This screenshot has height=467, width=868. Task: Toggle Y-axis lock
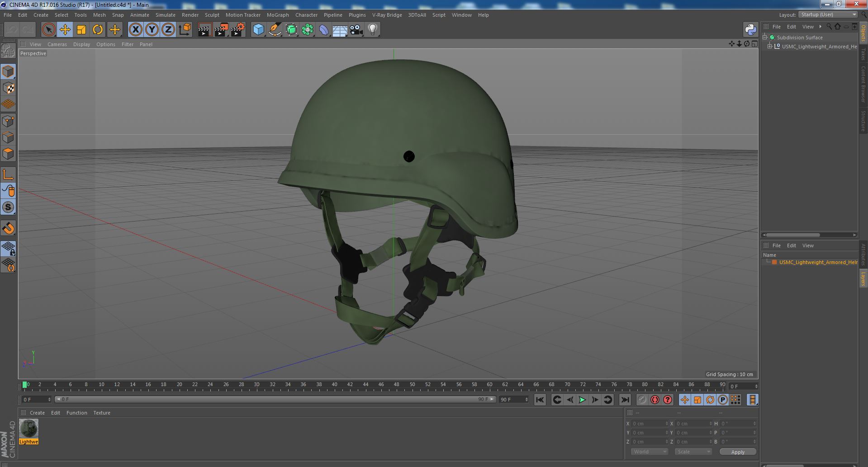(152, 30)
